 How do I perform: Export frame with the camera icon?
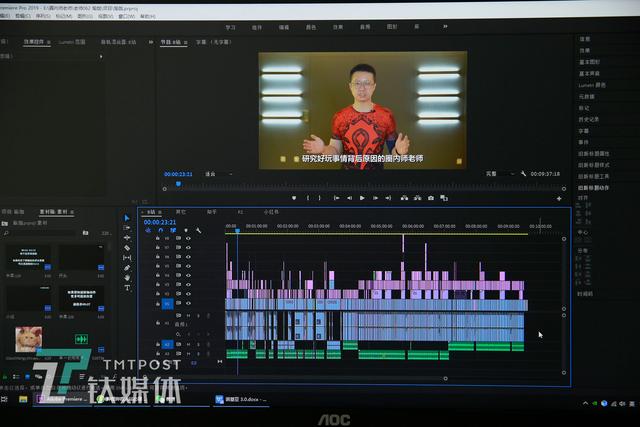tap(431, 198)
